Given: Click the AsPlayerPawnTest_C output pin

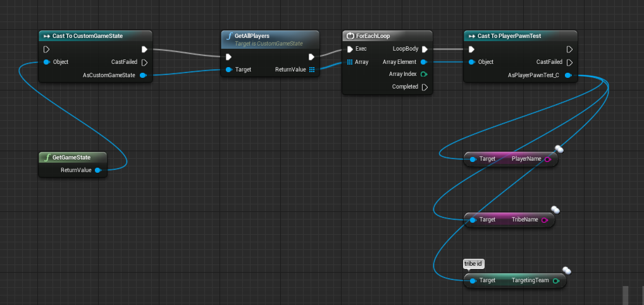Looking at the screenshot, I should click(567, 76).
